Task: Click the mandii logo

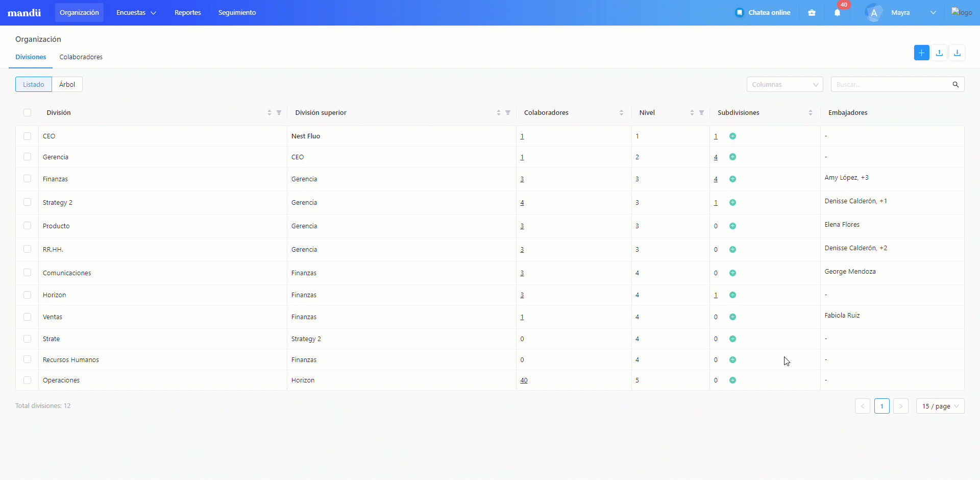Action: tap(24, 13)
